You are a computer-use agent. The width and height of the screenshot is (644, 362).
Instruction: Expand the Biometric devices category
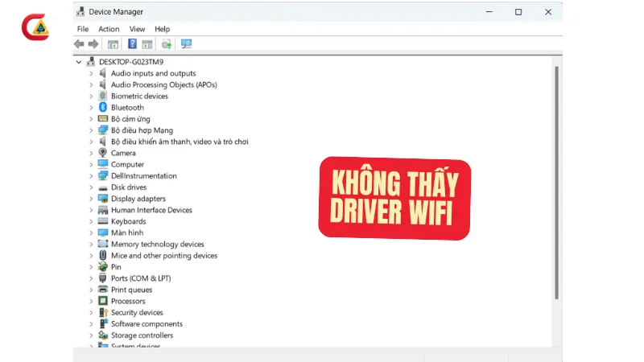click(x=91, y=96)
